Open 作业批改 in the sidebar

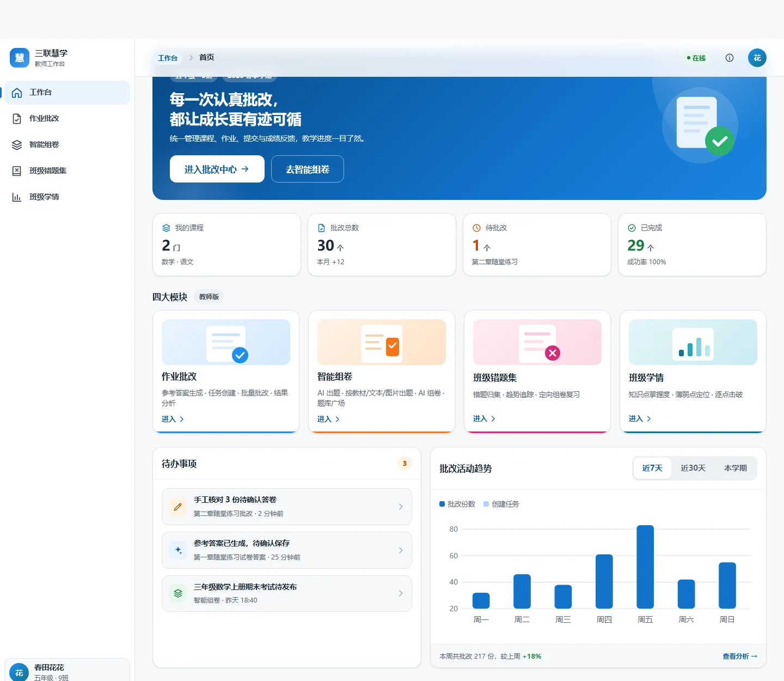tap(68, 119)
